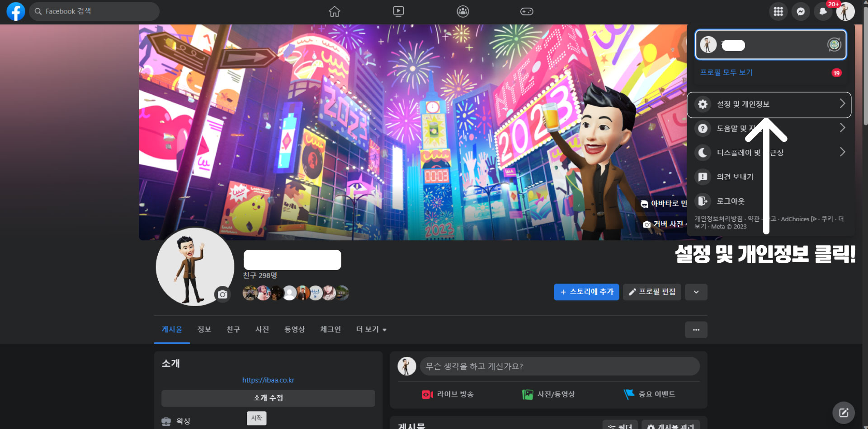
Task: Open the chevron next to 프로필 편집
Action: click(696, 292)
